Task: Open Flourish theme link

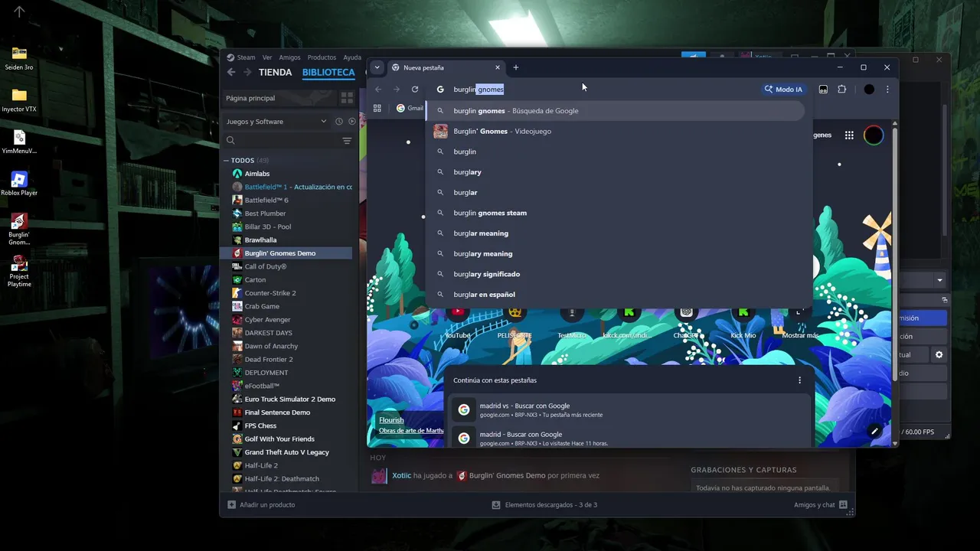Action: (391, 420)
